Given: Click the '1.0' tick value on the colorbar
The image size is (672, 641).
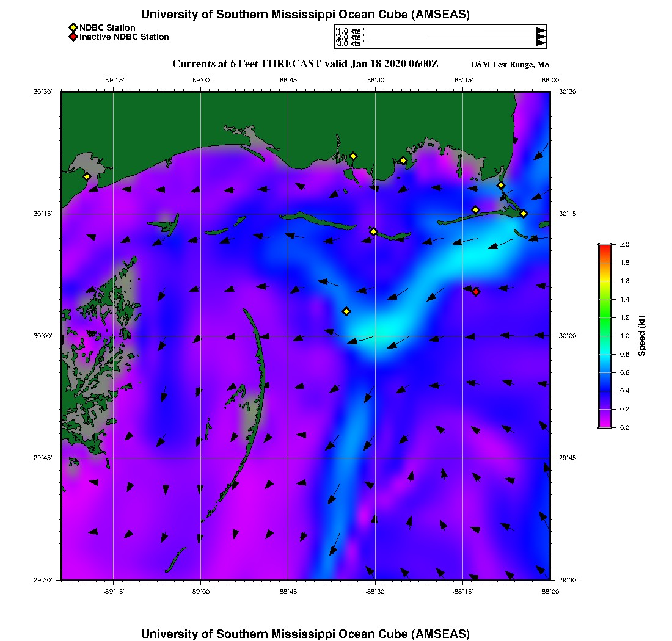Looking at the screenshot, I should (624, 336).
